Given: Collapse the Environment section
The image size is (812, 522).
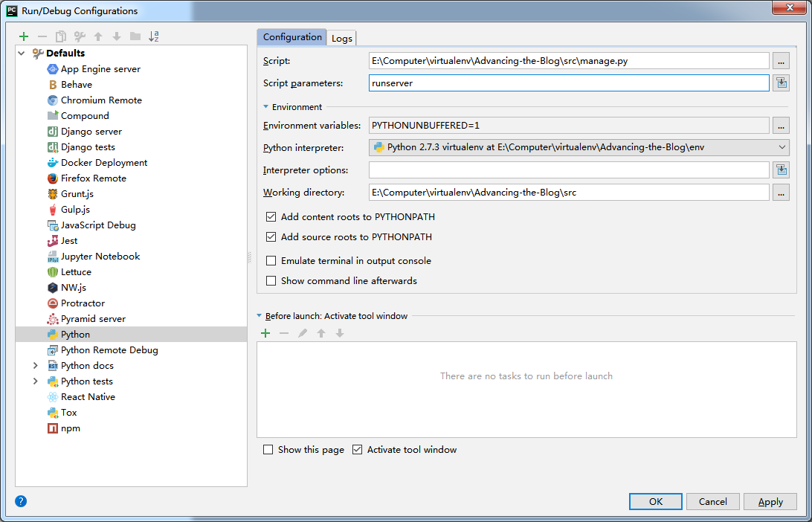Looking at the screenshot, I should point(265,106).
